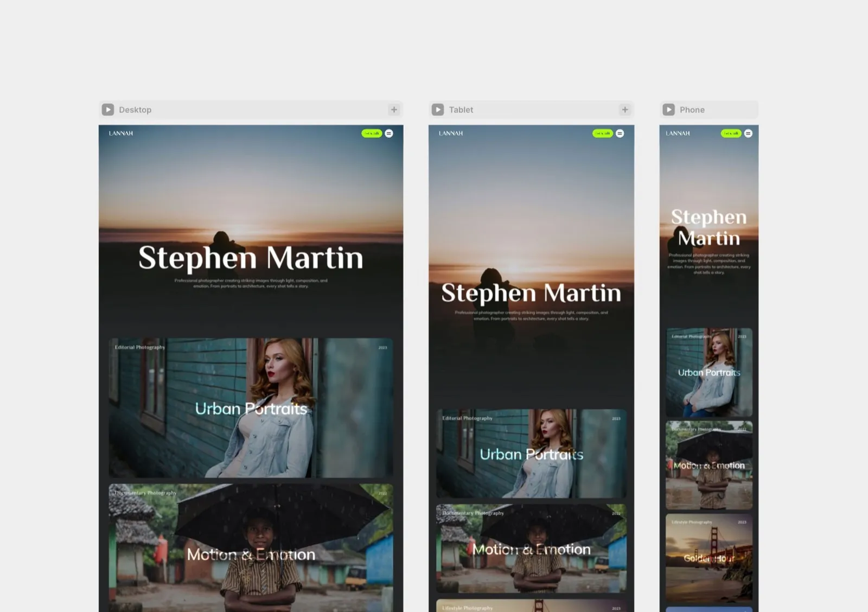The height and width of the screenshot is (612, 868).
Task: Select LANNAH logo in Phone frame
Action: coord(678,133)
